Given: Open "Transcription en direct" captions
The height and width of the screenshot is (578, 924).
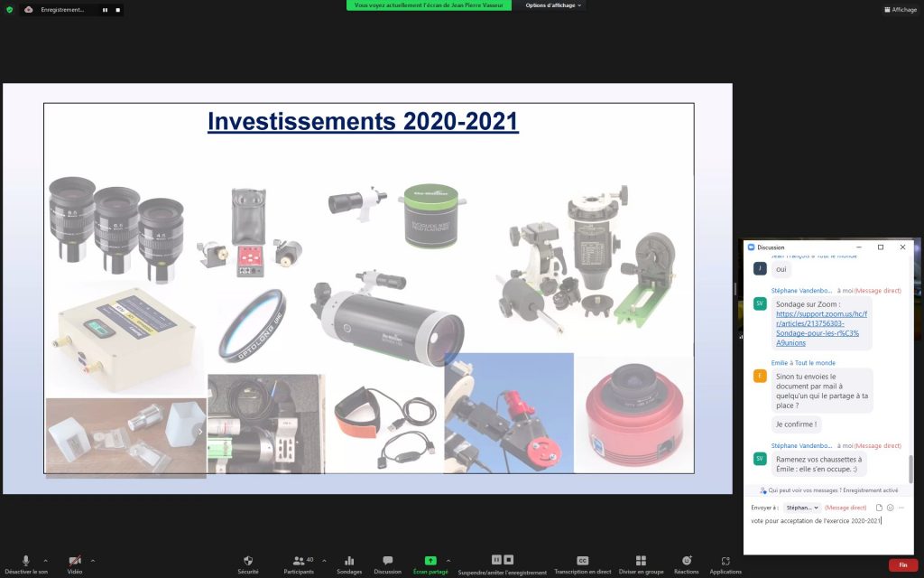Looking at the screenshot, I should [x=582, y=564].
